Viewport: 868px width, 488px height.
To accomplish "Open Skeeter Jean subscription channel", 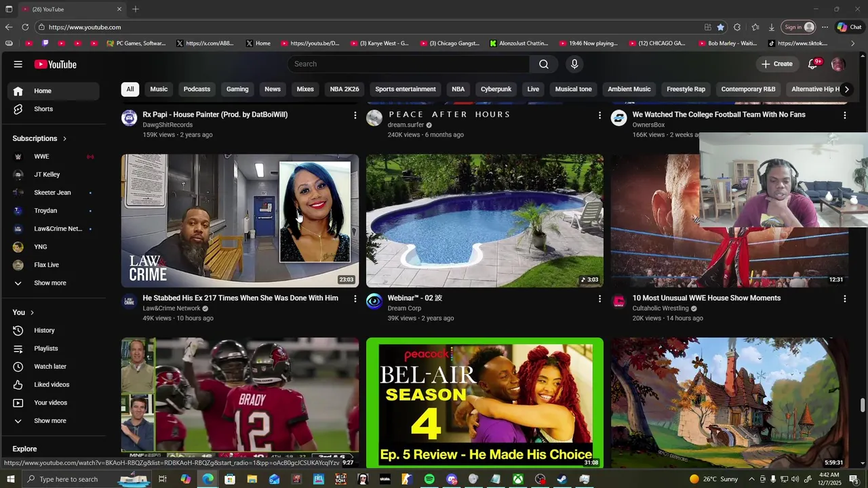I will (x=54, y=192).
